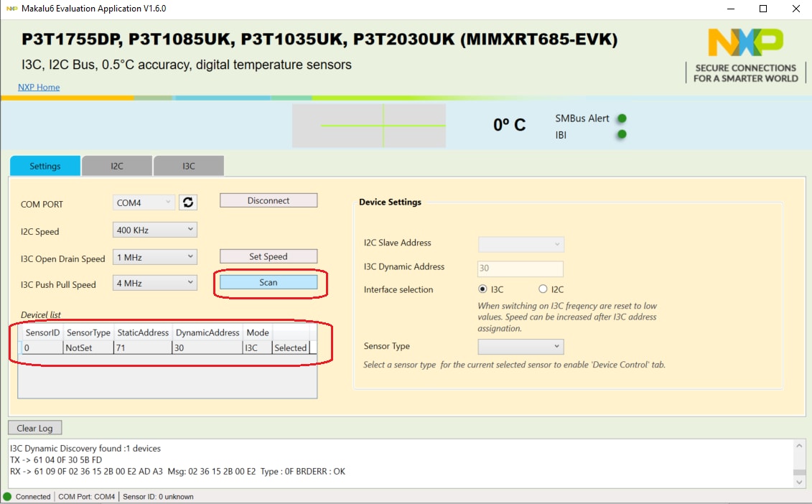Viewport: 812px width, 504px height.
Task: Click the green Connected status icon
Action: pos(8,496)
